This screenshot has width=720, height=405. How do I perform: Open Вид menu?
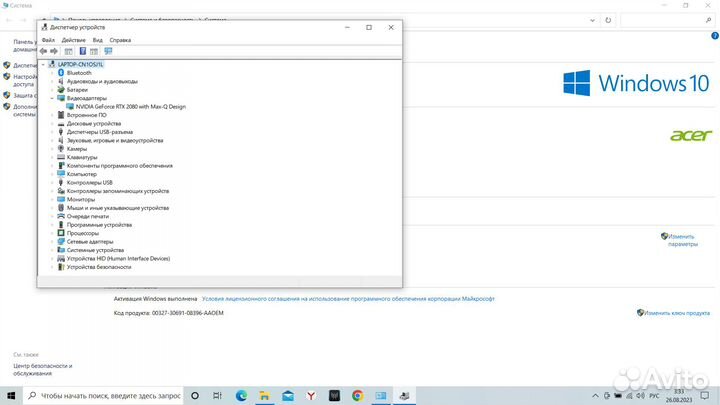(x=97, y=40)
